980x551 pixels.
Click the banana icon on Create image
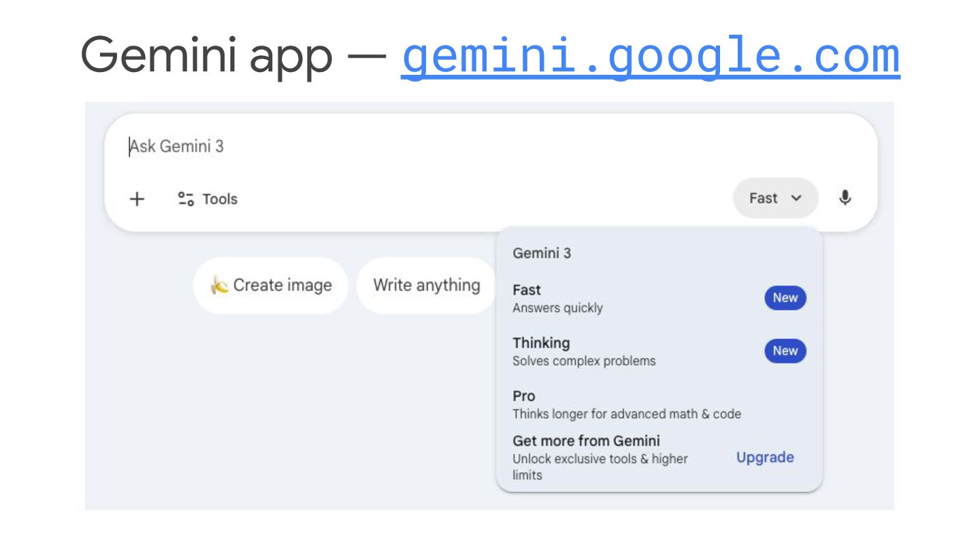click(x=218, y=285)
